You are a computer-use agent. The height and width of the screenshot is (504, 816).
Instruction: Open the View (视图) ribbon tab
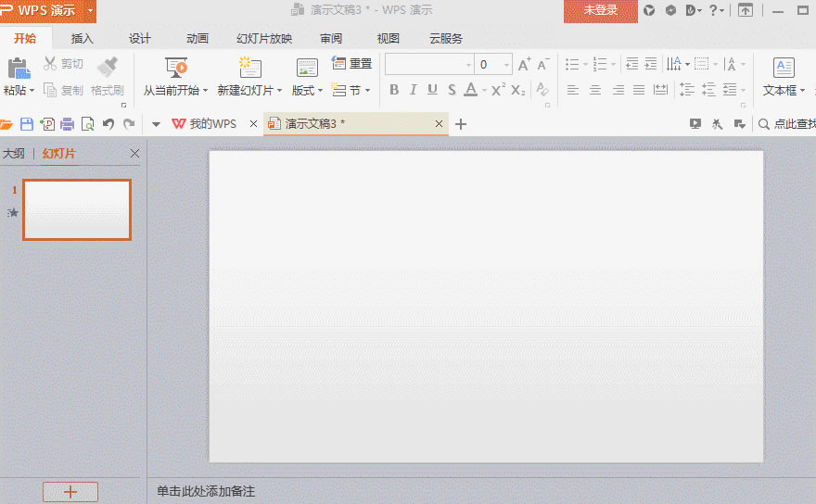pos(389,39)
